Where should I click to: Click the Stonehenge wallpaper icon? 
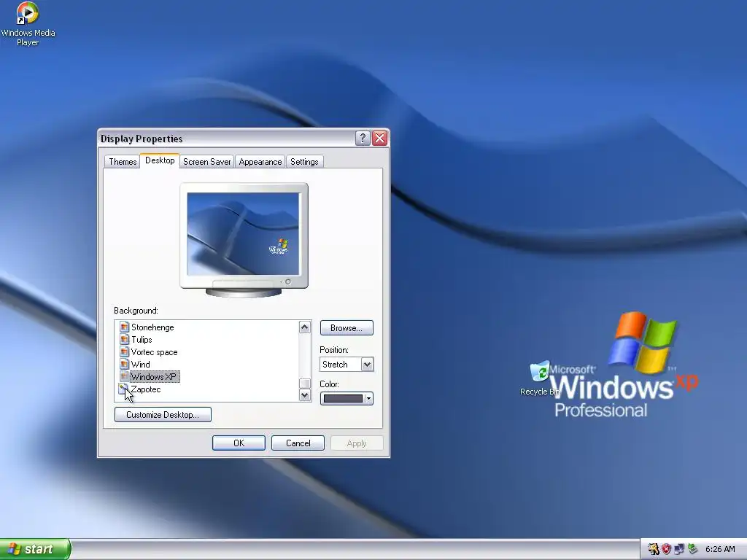[x=124, y=327]
